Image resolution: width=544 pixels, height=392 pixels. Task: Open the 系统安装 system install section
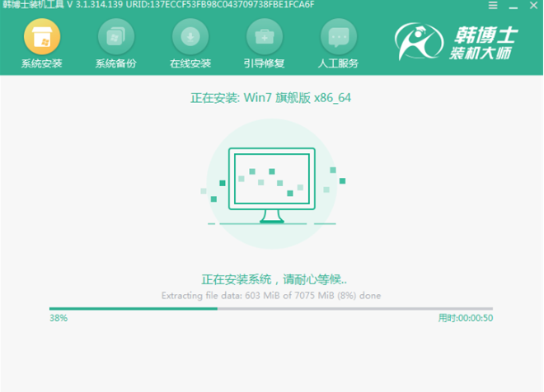pos(42,44)
